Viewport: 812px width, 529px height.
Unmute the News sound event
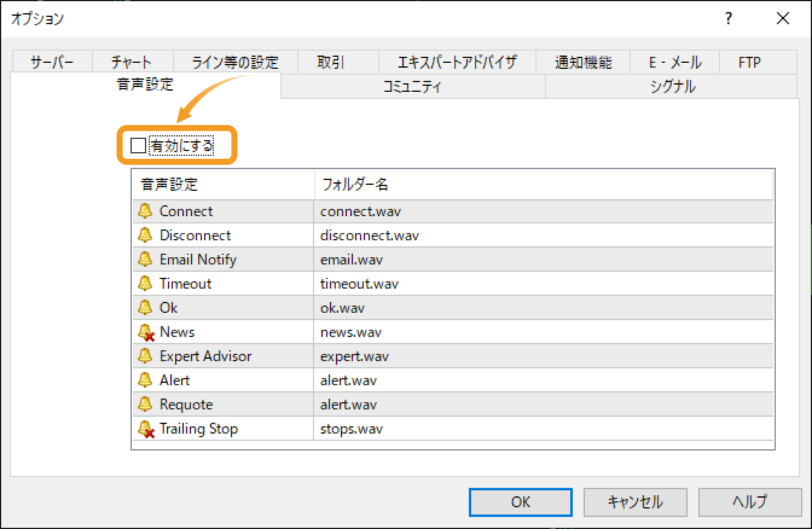tap(146, 332)
